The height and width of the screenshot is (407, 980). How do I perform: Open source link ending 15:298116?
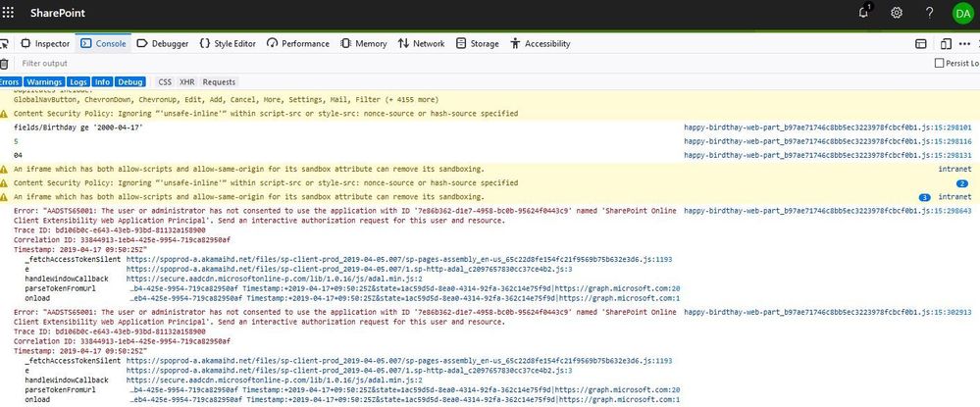click(x=828, y=141)
